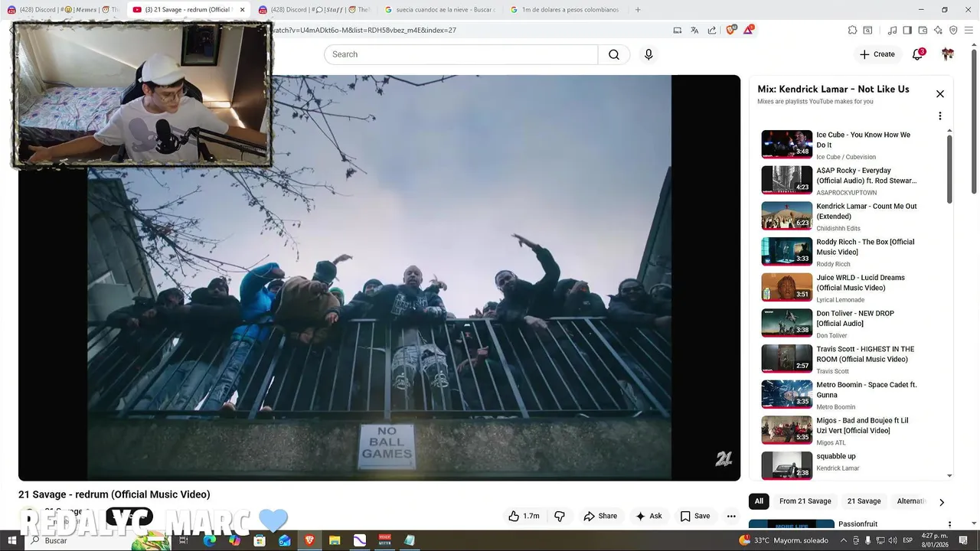Screen dimensions: 980x551
Task: Click the Ask button under video
Action: point(648,516)
